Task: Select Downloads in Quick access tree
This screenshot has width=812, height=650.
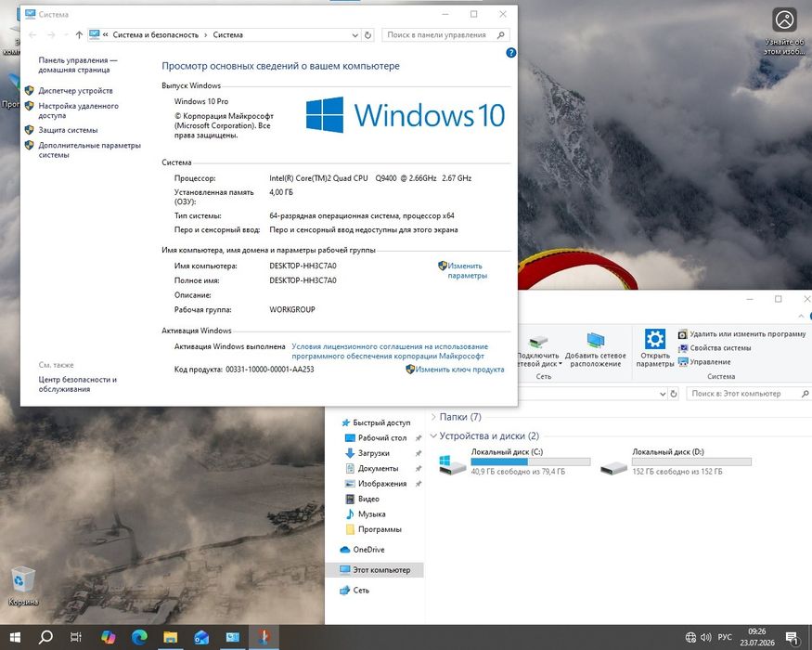Action: 373,453
